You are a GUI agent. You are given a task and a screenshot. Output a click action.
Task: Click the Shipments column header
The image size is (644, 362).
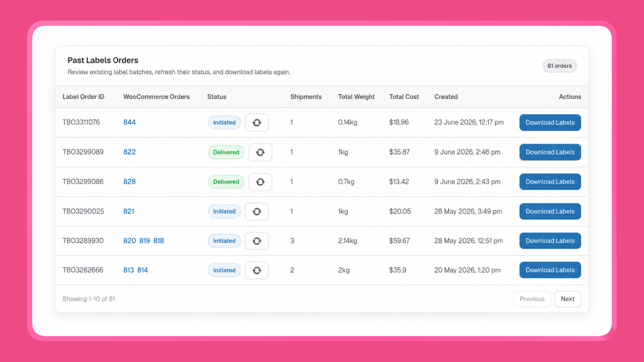coord(306,97)
